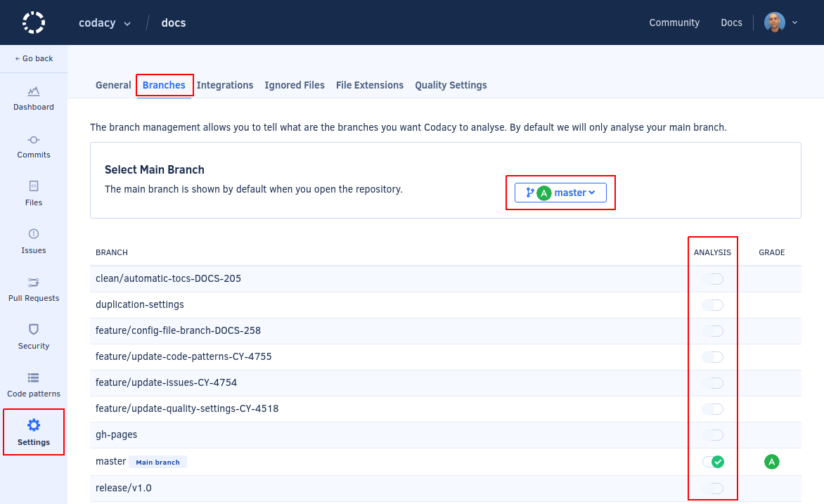The height and width of the screenshot is (504, 824).
Task: View the Issues panel
Action: [x=33, y=242]
